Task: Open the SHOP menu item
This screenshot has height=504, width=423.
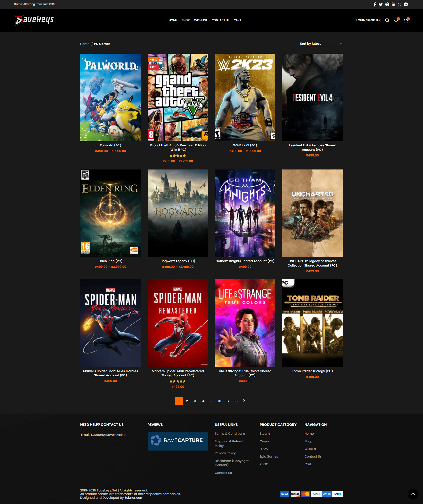Action: [186, 20]
